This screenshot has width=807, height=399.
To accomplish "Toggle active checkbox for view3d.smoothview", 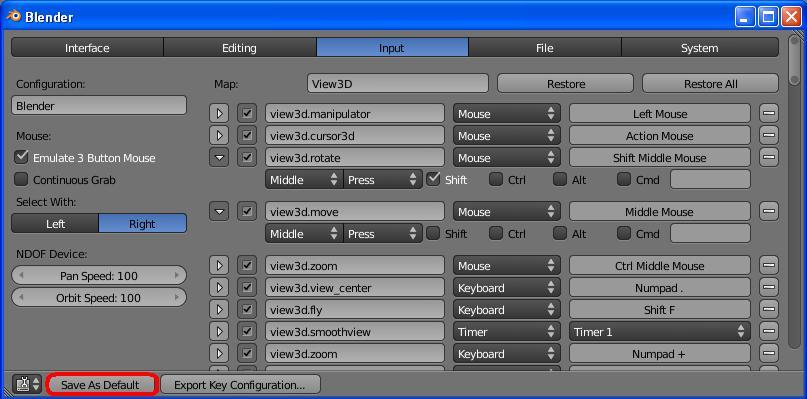I will pyautogui.click(x=247, y=332).
